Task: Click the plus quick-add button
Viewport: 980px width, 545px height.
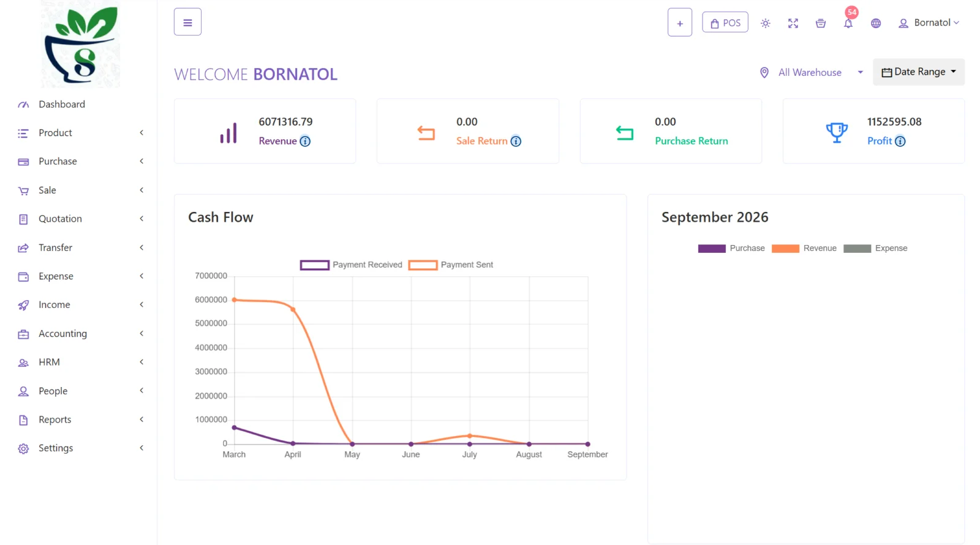Action: tap(680, 23)
